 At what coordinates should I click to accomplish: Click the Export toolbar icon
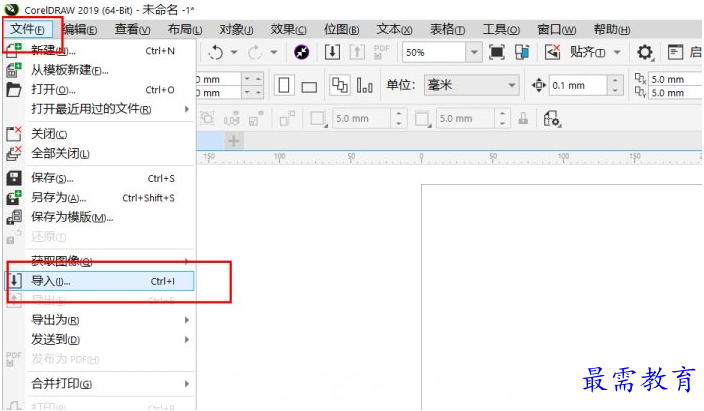(357, 52)
